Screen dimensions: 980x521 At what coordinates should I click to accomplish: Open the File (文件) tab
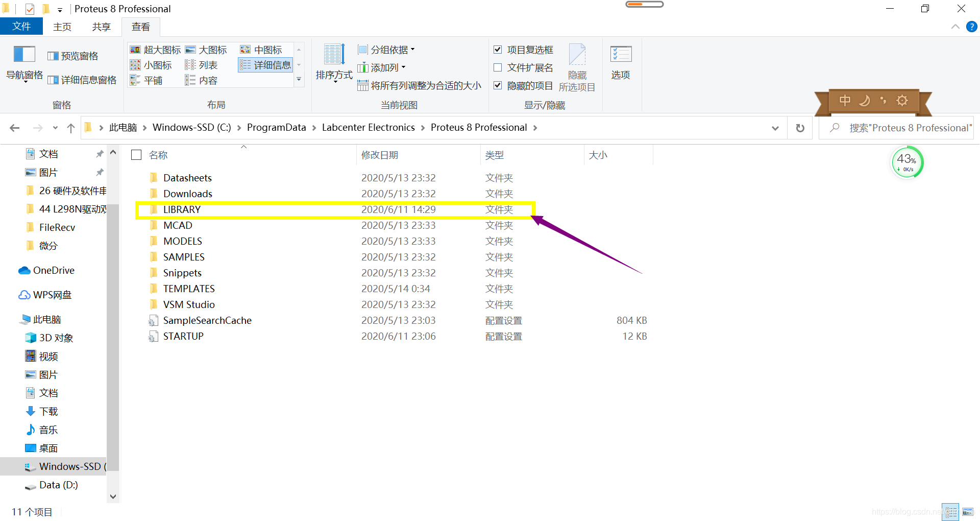coord(21,27)
